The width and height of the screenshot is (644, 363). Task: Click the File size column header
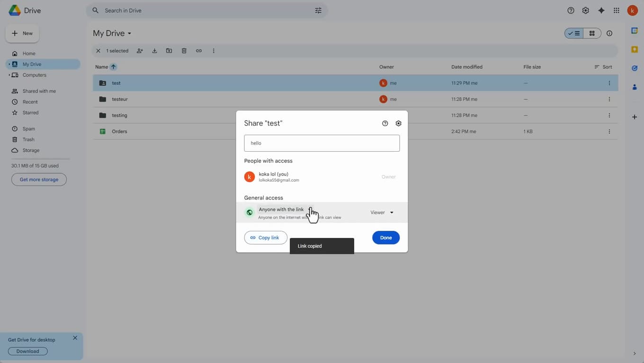[x=532, y=67]
